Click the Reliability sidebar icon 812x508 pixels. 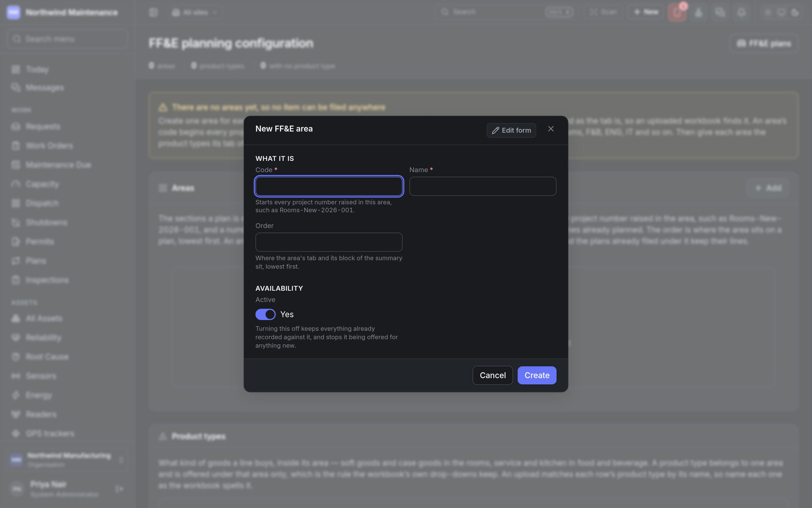pyautogui.click(x=16, y=337)
